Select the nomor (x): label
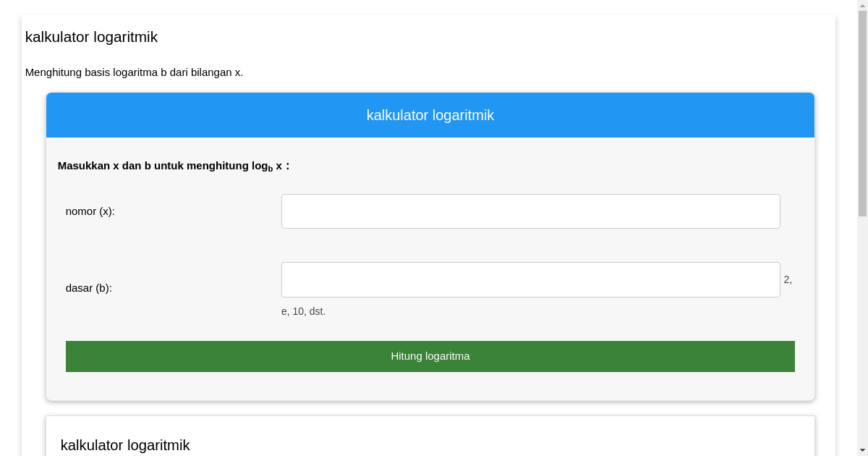Image resolution: width=868 pixels, height=456 pixels. [x=90, y=211]
